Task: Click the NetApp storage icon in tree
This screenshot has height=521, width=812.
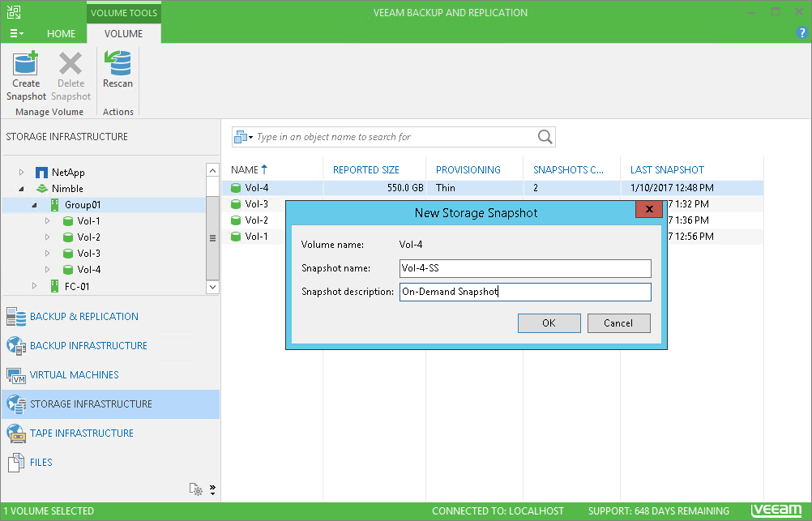Action: pos(41,173)
